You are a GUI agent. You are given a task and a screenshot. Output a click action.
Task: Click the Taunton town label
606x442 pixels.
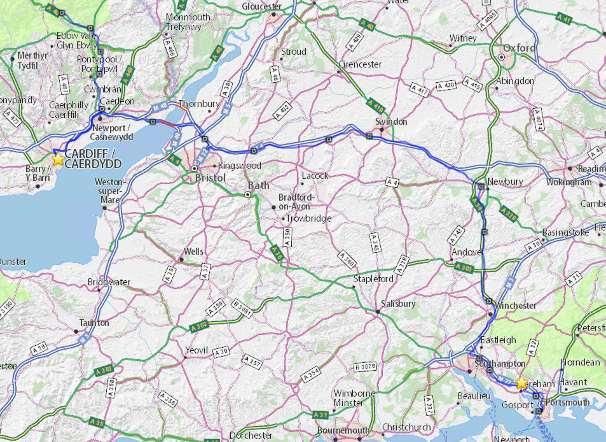tap(94, 323)
